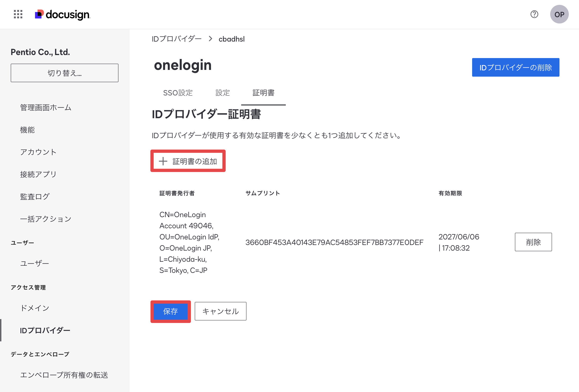
Task: Open 一括アクション in the sidebar
Action: pos(46,219)
